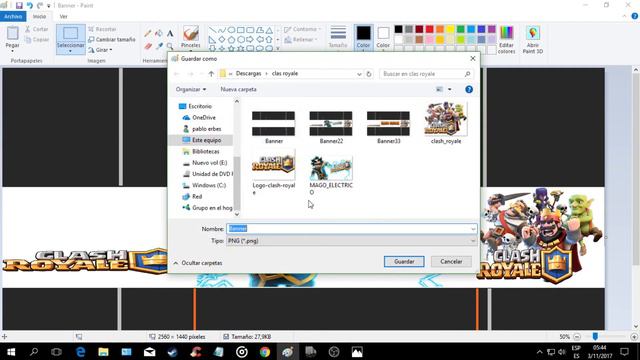Image resolution: width=640 pixels, height=360 pixels.
Task: Click the Pegar paste icon
Action: [x=13, y=33]
